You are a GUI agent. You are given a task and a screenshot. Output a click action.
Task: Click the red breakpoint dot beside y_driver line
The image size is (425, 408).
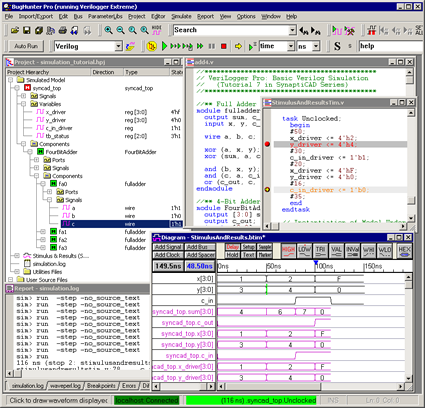point(267,144)
